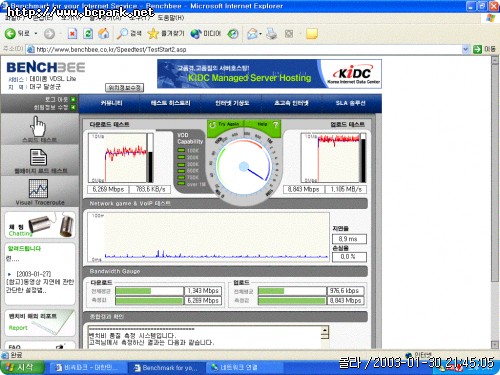The width and height of the screenshot is (500, 375).
Task: Click the green 이동 Go button
Action: 484,49
